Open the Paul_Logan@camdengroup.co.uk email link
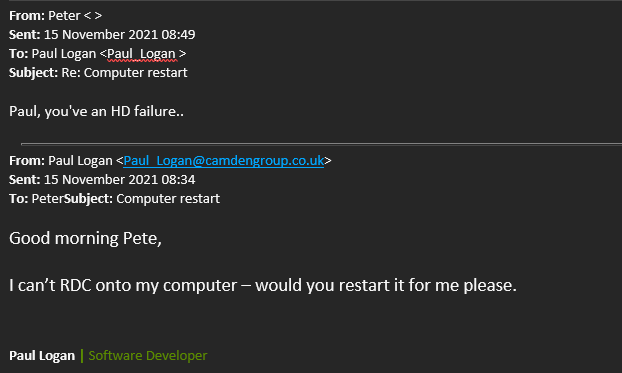The image size is (622, 373). 223,161
